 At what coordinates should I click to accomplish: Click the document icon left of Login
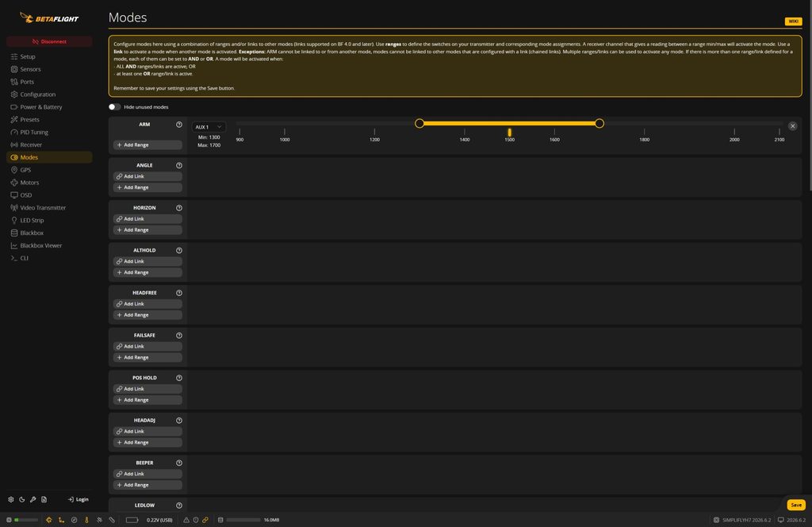click(44, 499)
